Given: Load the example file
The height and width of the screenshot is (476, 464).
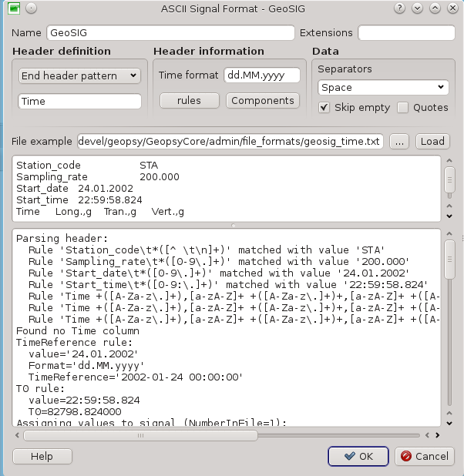Looking at the screenshot, I should coord(432,142).
